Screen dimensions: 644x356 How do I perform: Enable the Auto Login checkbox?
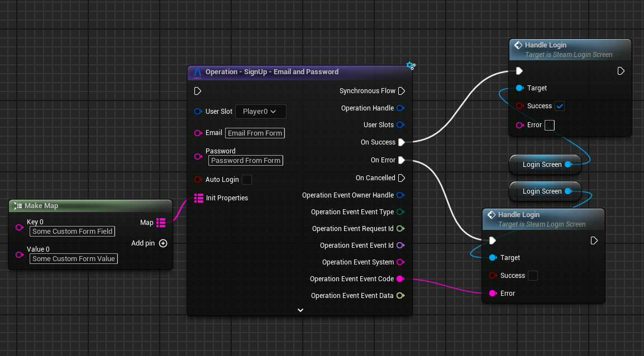(247, 180)
